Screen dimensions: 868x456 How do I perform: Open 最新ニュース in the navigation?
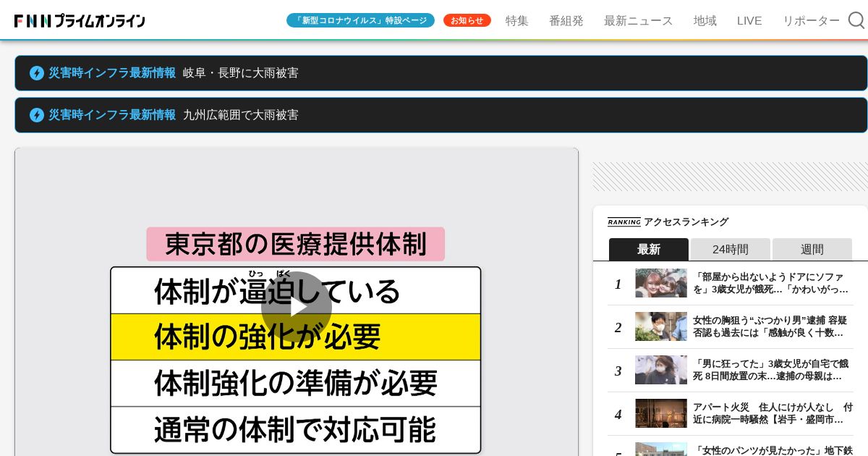639,21
